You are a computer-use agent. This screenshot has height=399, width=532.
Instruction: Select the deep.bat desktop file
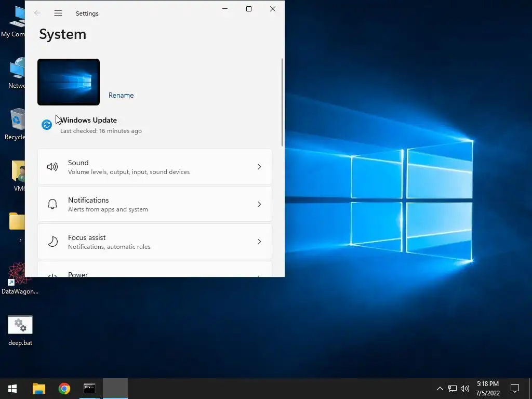[20, 330]
